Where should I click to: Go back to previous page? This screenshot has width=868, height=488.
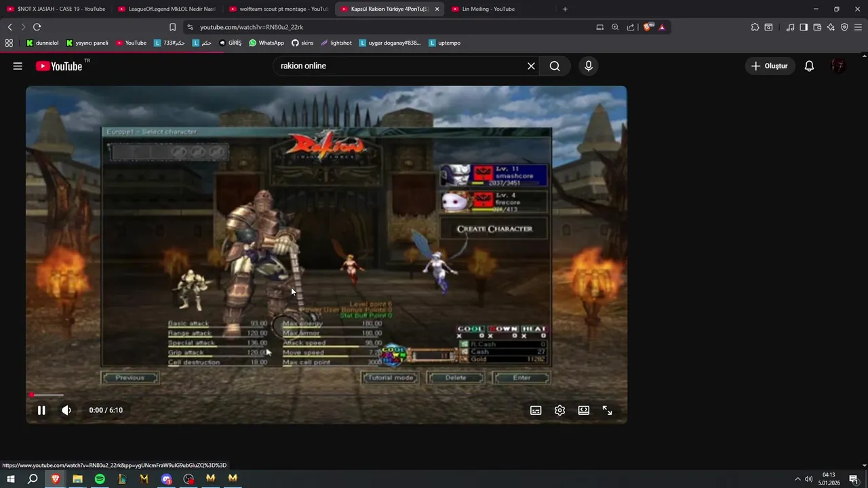pos(9,27)
